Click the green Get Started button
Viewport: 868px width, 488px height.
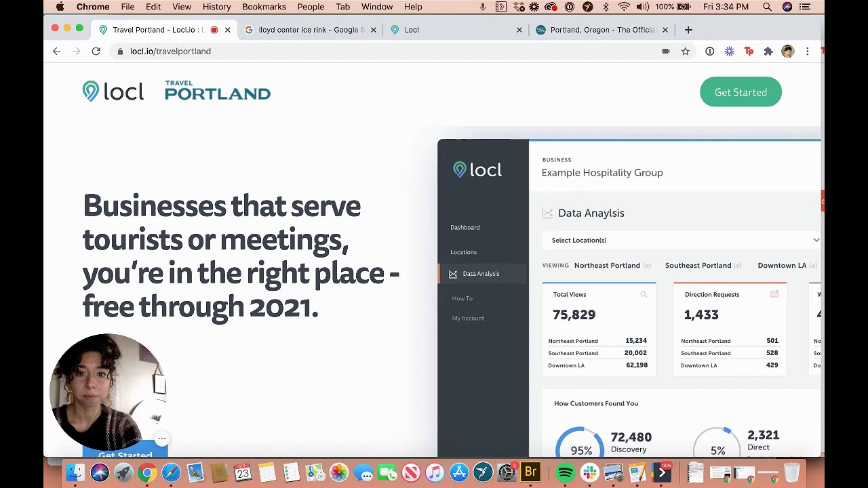(x=741, y=92)
